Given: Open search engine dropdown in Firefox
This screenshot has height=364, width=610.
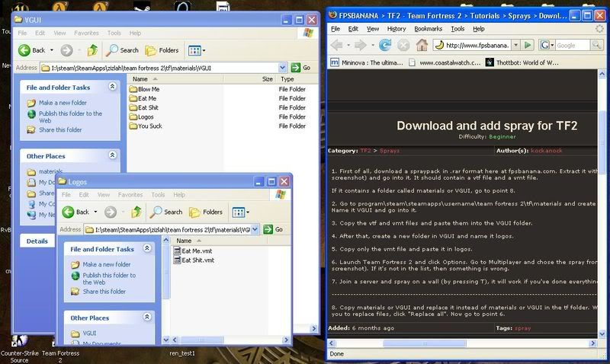Looking at the screenshot, I should click(x=546, y=45).
